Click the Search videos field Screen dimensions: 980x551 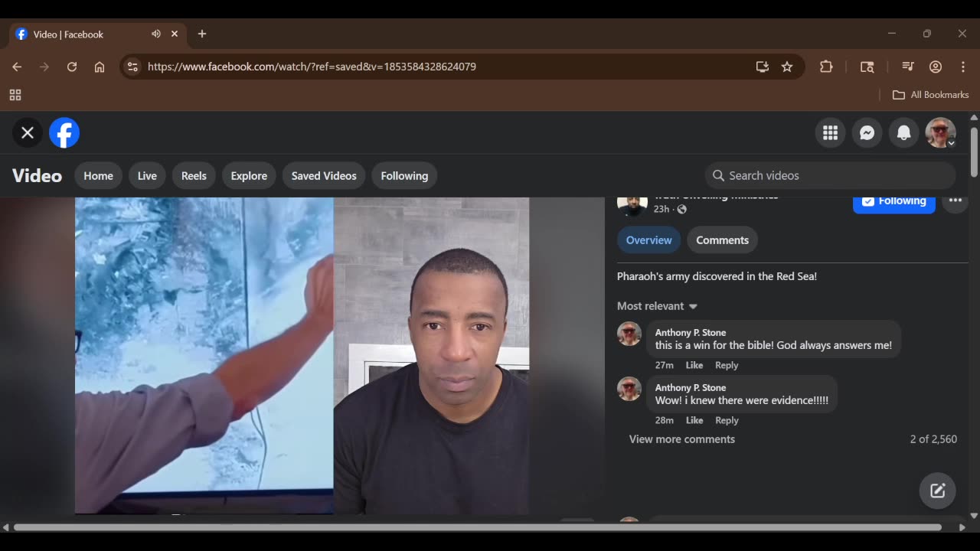click(830, 176)
